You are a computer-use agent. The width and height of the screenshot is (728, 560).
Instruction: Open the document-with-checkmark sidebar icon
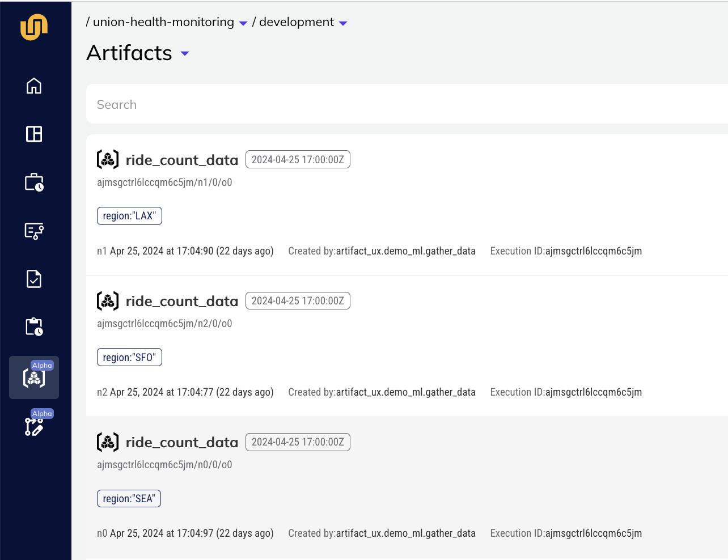pos(34,279)
